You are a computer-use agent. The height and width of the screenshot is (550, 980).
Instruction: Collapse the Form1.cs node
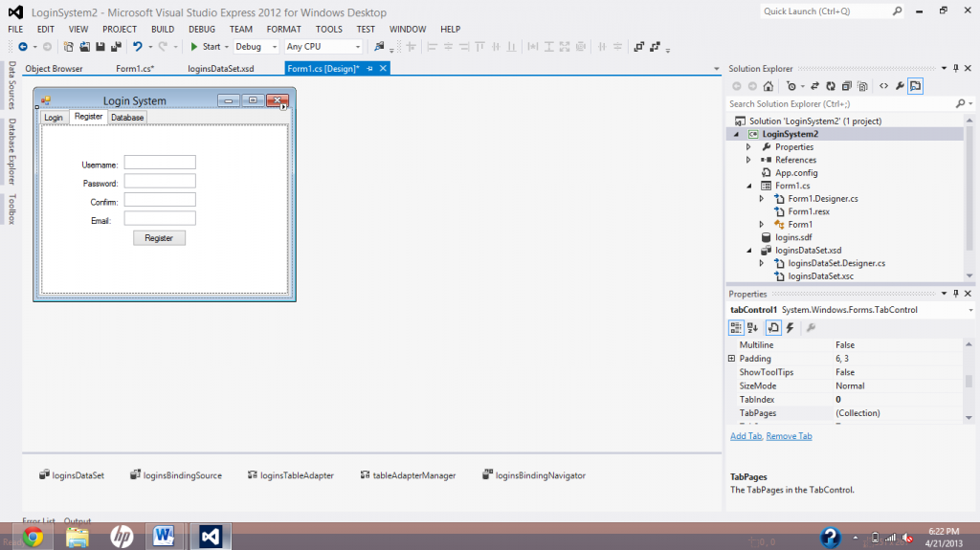click(x=748, y=186)
